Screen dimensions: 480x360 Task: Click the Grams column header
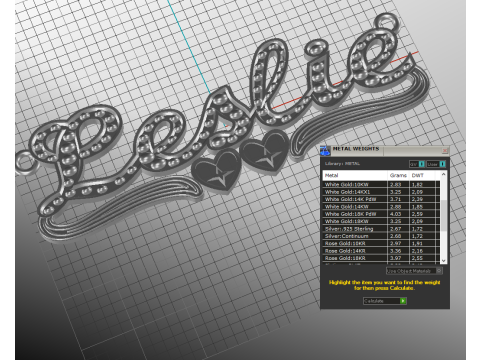(x=398, y=175)
